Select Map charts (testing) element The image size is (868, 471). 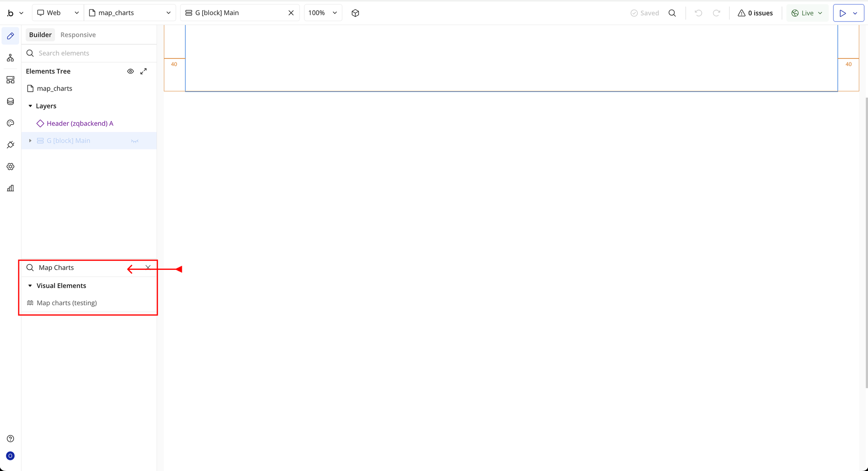[67, 303]
